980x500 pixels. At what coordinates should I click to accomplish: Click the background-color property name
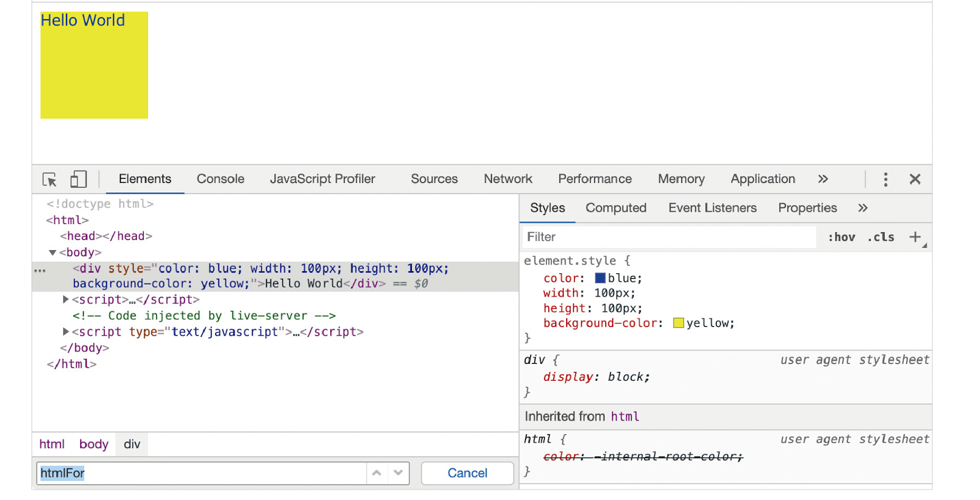click(x=600, y=323)
